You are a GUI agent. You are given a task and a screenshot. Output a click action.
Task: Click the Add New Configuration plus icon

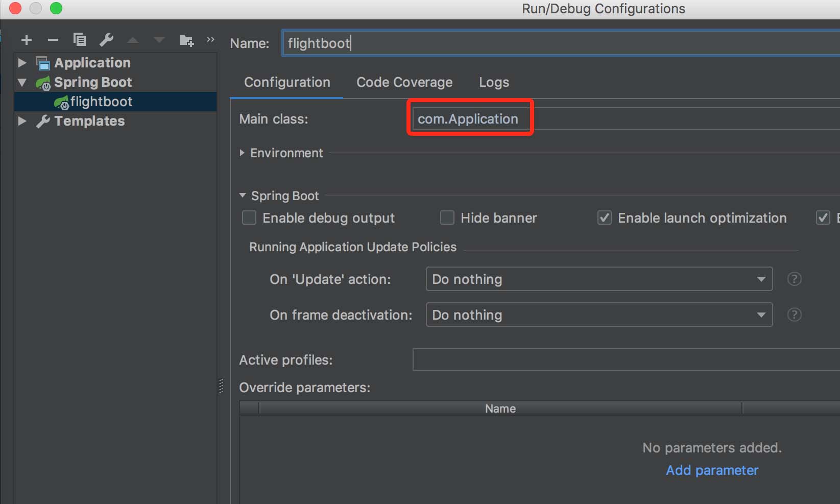27,40
